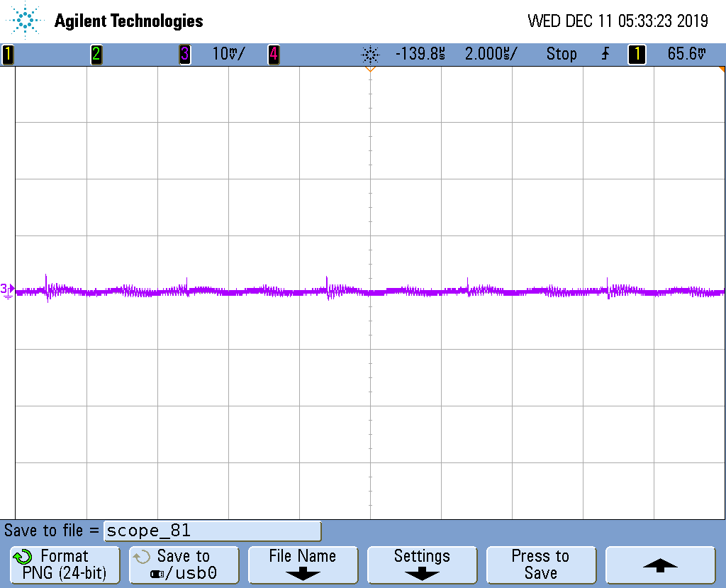This screenshot has height=588, width=726.
Task: Click the 2.000 time per division readout
Action: click(491, 54)
